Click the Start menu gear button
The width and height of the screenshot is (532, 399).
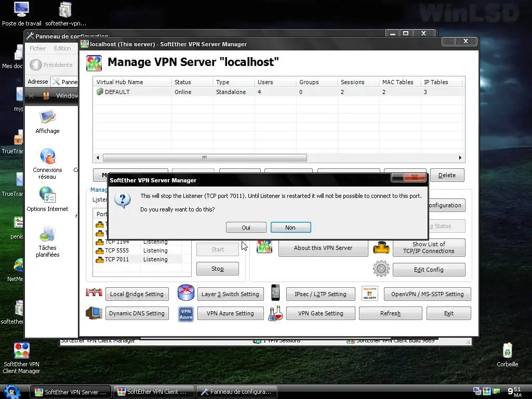tap(12, 392)
